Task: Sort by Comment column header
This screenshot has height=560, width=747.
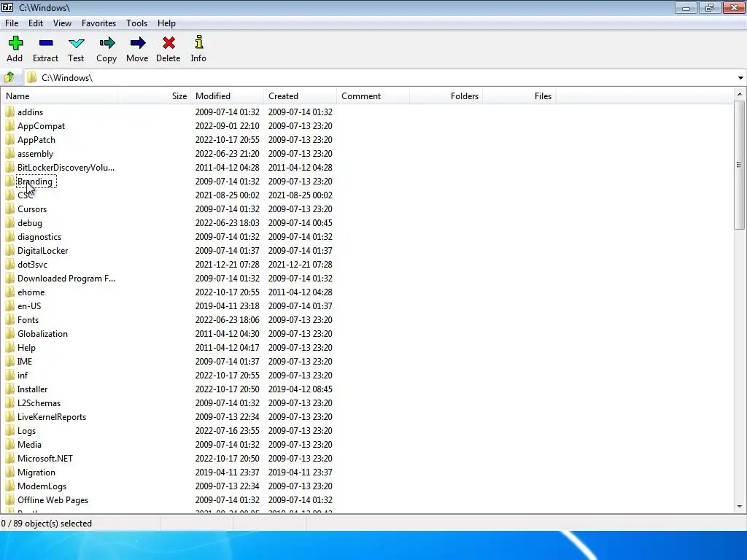Action: point(373,96)
